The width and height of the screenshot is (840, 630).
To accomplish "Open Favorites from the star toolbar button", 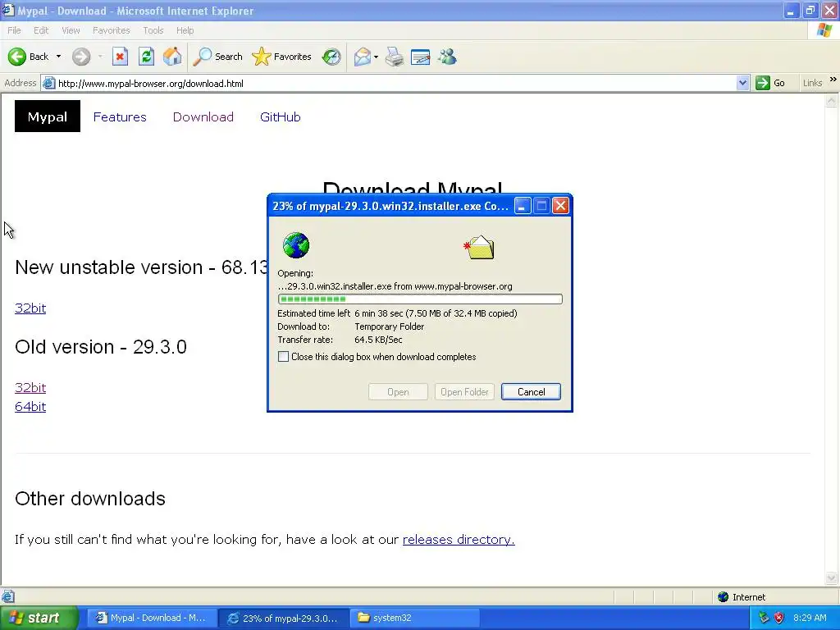I will (282, 57).
